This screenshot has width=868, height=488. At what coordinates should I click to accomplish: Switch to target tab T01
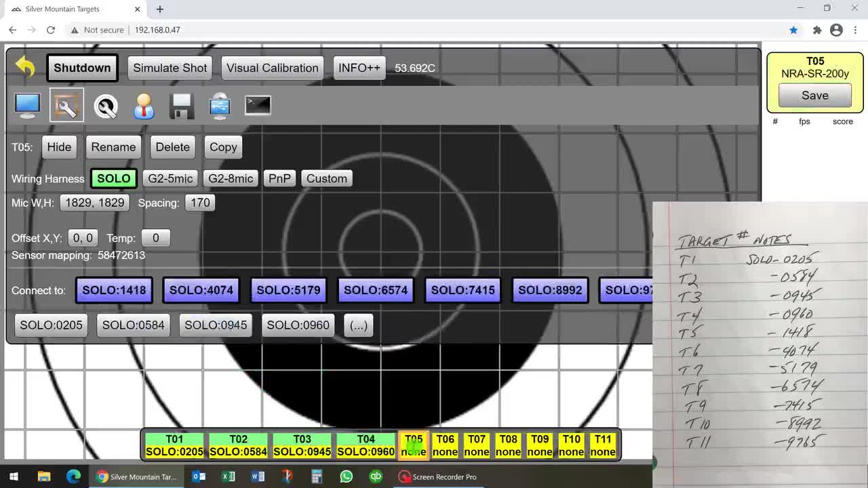[174, 445]
